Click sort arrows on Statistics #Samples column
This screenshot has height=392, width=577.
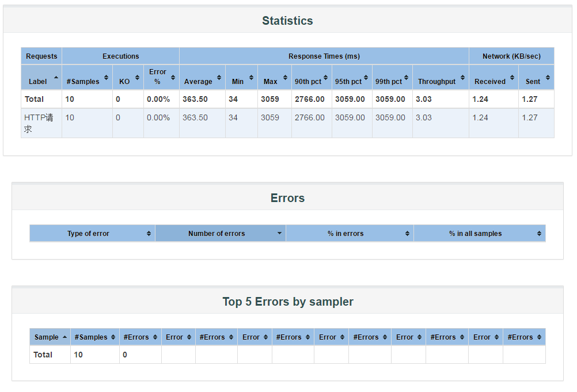tap(106, 77)
